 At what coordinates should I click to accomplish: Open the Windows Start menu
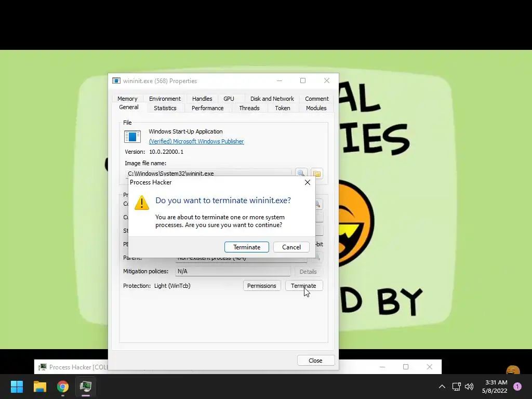coord(17,387)
